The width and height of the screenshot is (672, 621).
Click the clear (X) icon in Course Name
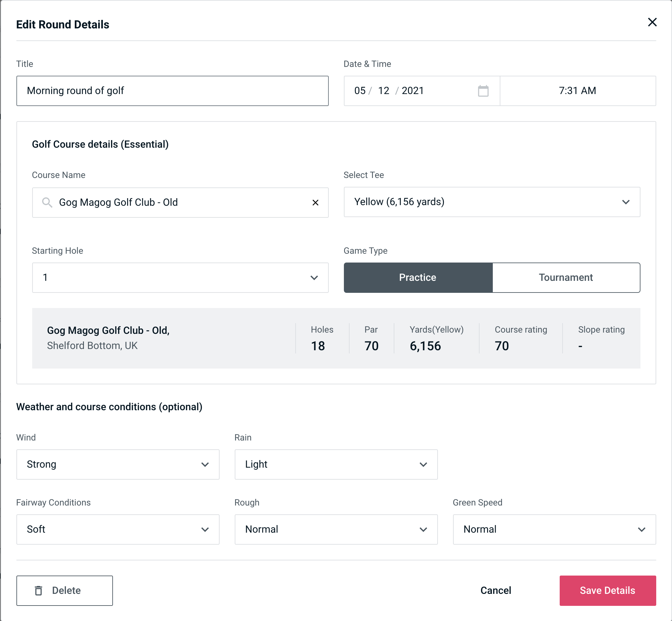point(315,202)
